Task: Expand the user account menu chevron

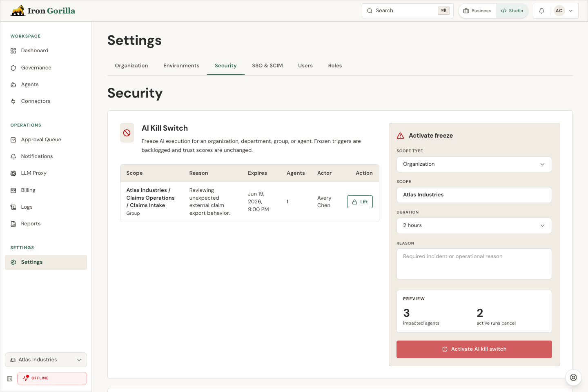Action: (x=571, y=11)
